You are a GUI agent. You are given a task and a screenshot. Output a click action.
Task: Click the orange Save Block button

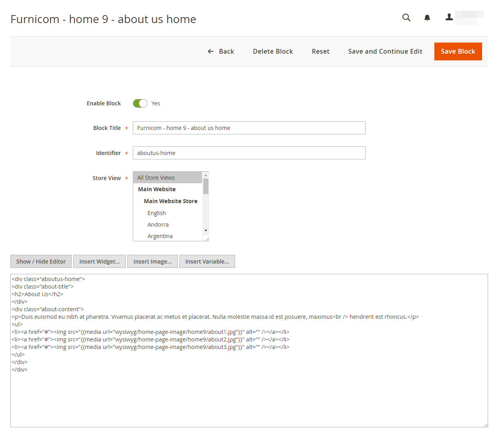(x=458, y=51)
